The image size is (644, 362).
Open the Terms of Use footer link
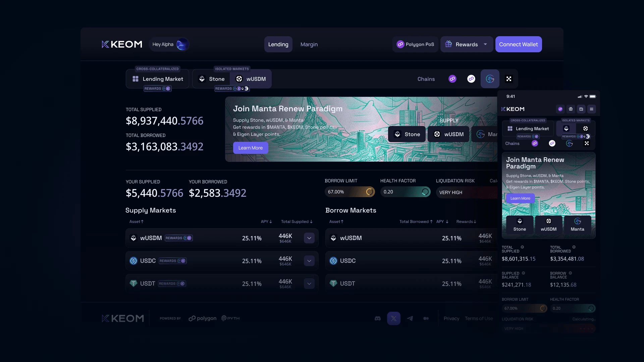tap(479, 318)
